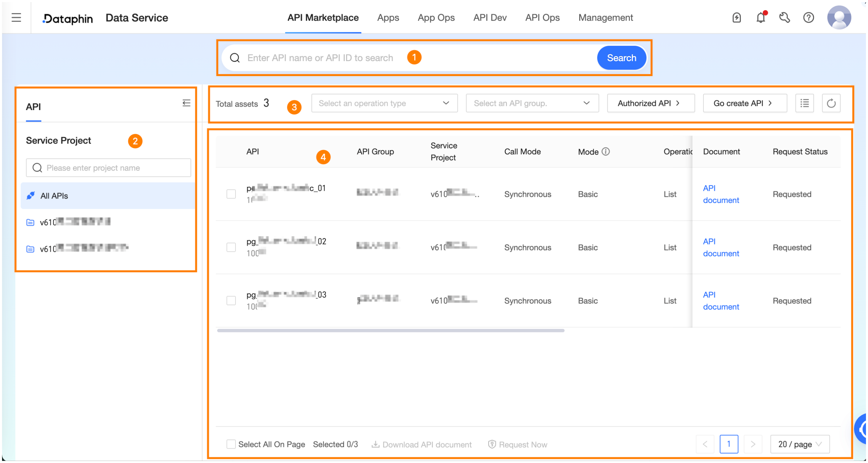Image resolution: width=868 pixels, height=463 pixels.
Task: Click Request Now at the bottom
Action: pyautogui.click(x=518, y=445)
